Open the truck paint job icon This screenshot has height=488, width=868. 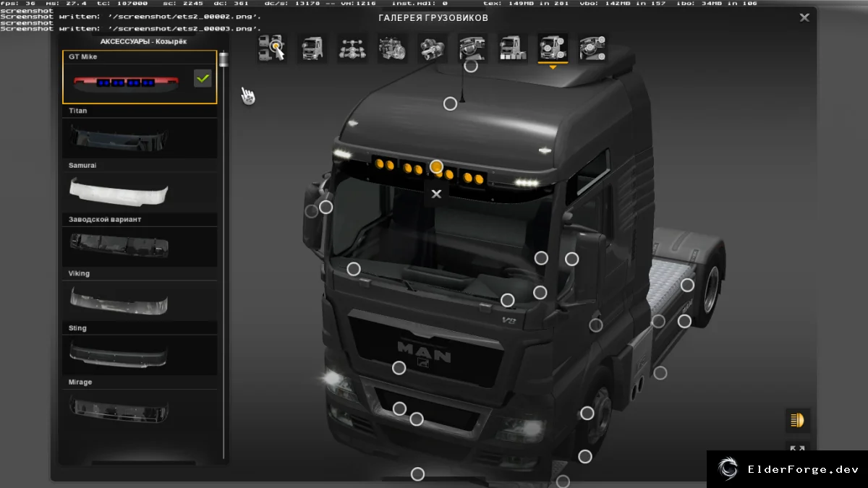[512, 48]
